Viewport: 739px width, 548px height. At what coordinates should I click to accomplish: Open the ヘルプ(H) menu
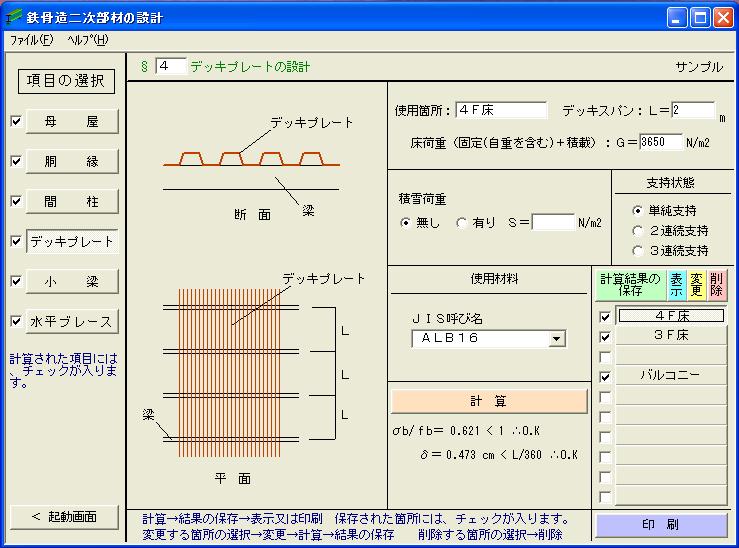pos(87,40)
